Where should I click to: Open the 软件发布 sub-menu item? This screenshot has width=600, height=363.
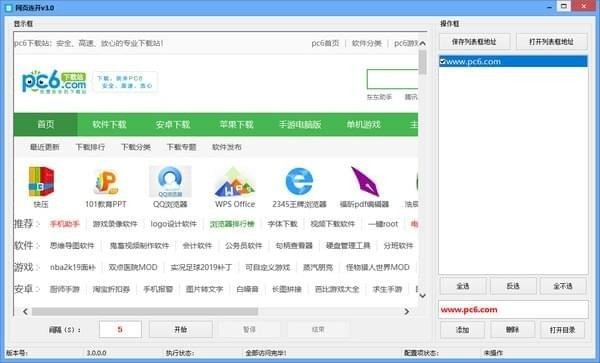[227, 147]
